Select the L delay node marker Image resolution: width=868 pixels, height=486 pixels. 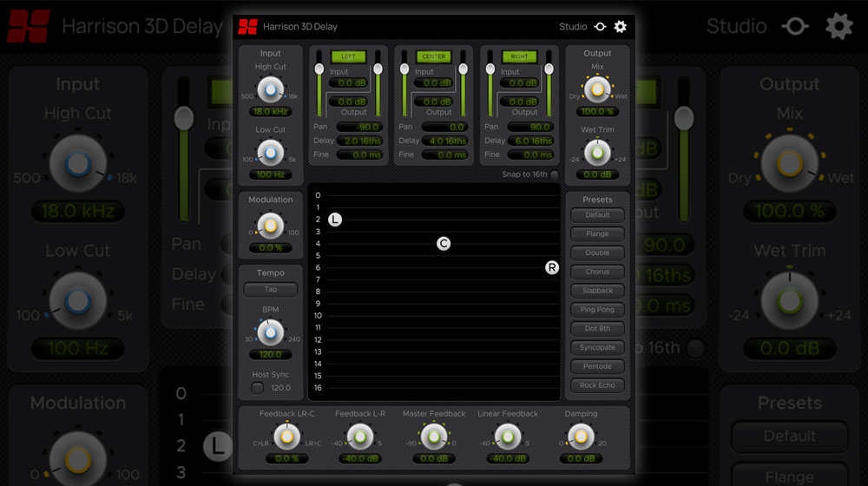coord(335,220)
